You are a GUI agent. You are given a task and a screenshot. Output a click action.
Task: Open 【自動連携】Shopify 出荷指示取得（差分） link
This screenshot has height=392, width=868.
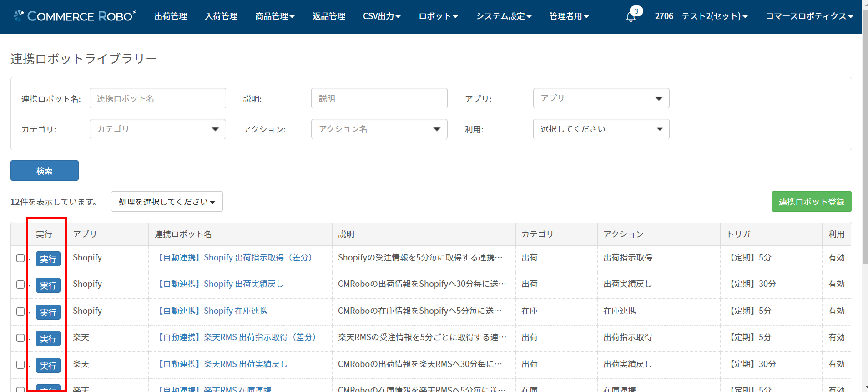235,258
